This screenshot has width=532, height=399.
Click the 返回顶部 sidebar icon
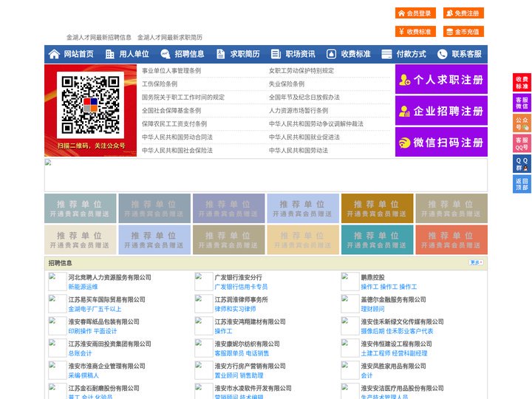(x=522, y=184)
